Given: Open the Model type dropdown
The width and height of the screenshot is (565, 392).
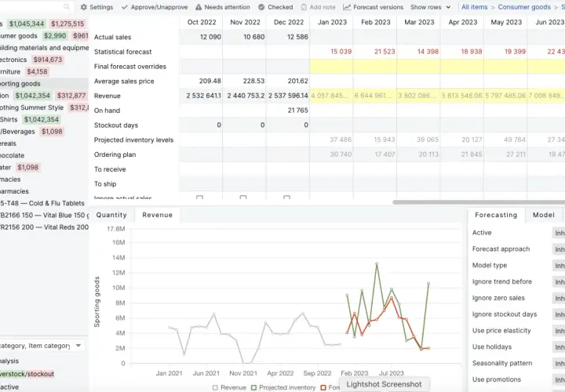Looking at the screenshot, I should tap(558, 266).
